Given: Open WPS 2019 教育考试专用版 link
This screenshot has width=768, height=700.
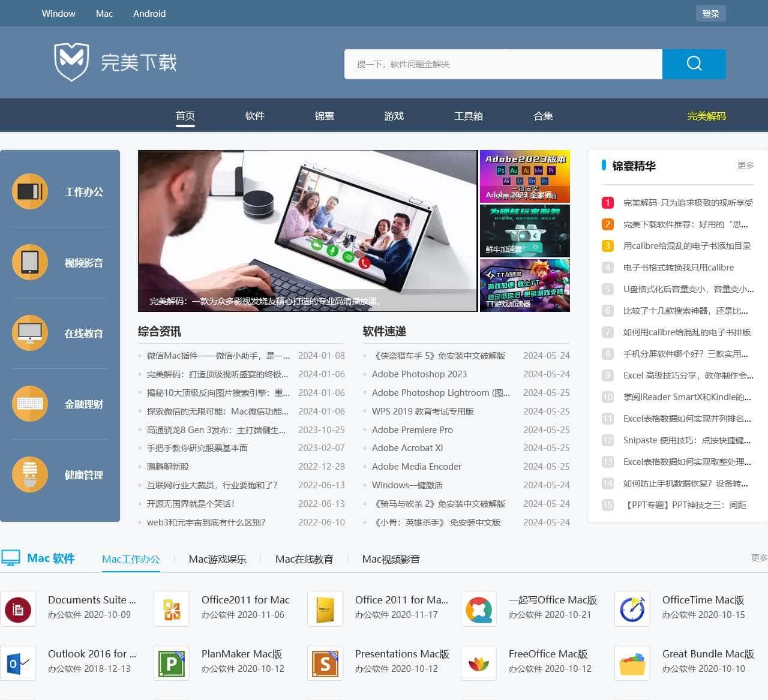Looking at the screenshot, I should (x=423, y=411).
